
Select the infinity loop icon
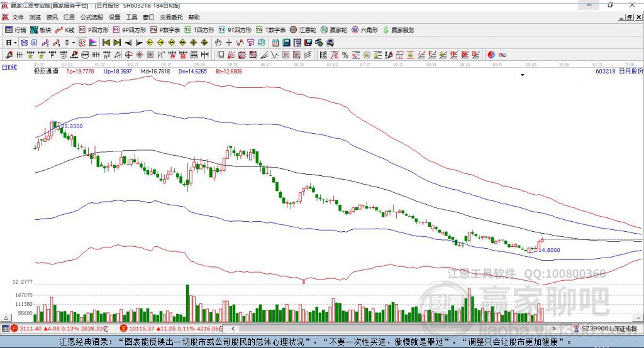[502, 55]
